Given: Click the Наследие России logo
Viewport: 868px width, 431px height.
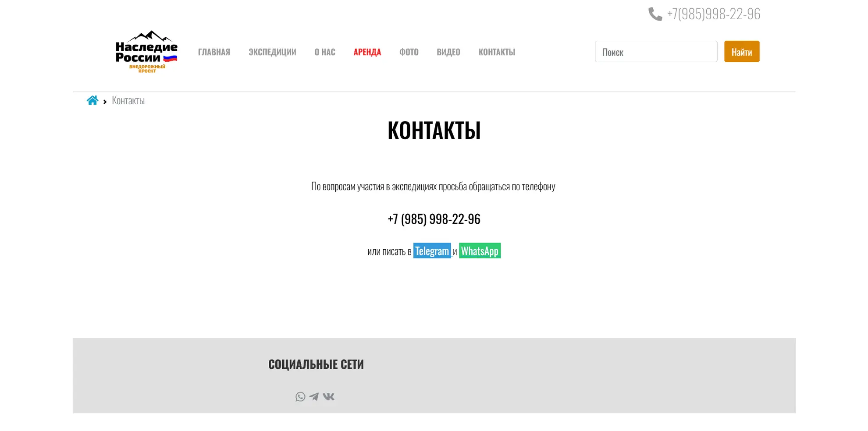Looking at the screenshot, I should (x=146, y=52).
